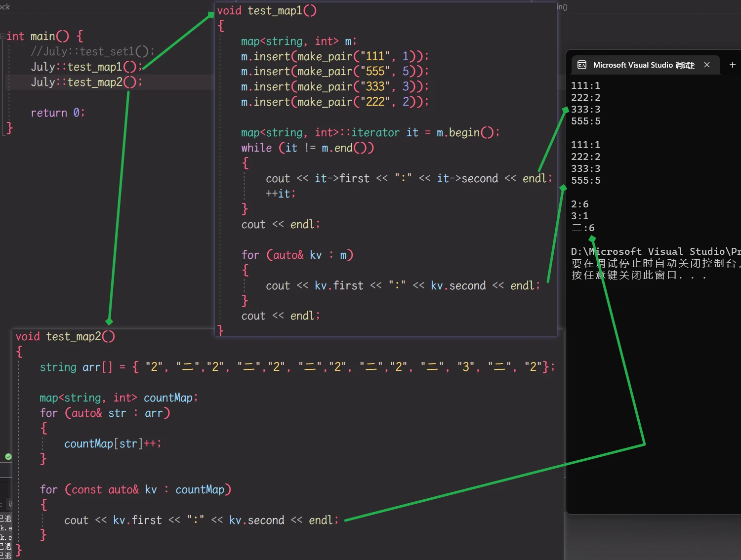Click the 'July::test_map1();' call
The height and width of the screenshot is (560, 741).
(x=86, y=67)
